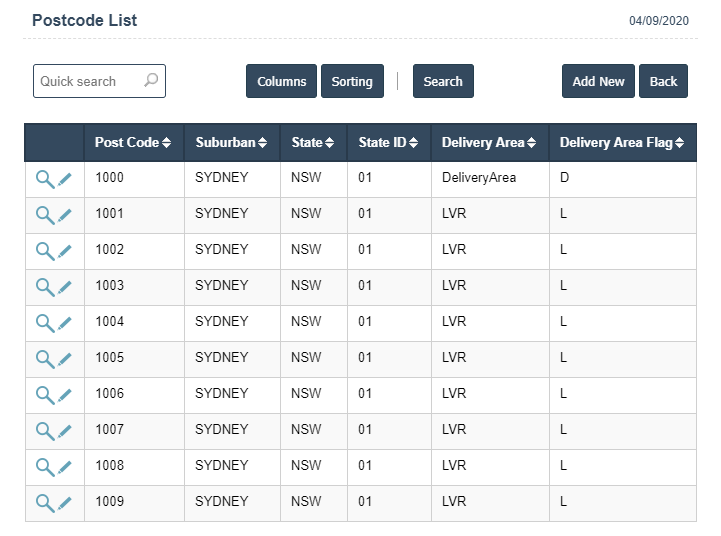Click the magnifier view icon for postcode 1000

click(x=44, y=179)
